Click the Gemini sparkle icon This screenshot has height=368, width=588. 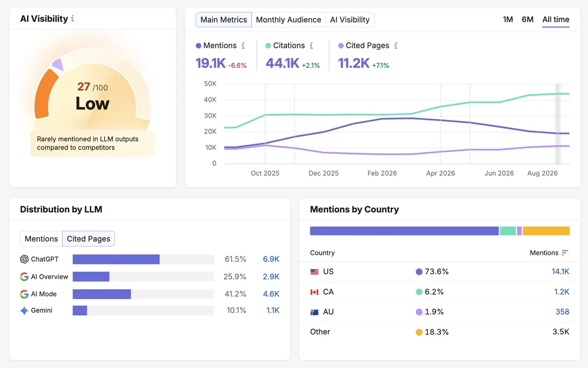coord(24,310)
